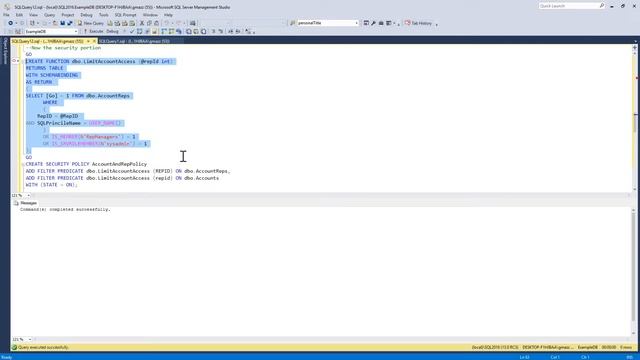Select the Results to Text icon
640x360 pixels.
pos(189,31)
